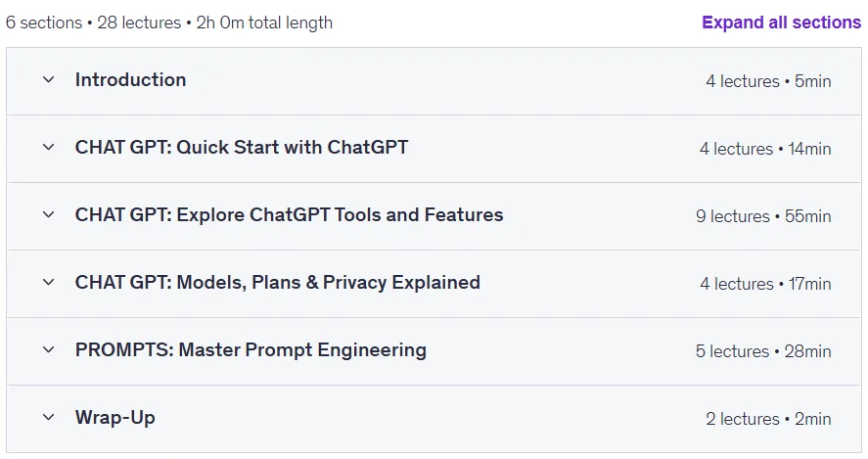Toggle chevron beside Quick Start with ChatGPT

coord(49,147)
